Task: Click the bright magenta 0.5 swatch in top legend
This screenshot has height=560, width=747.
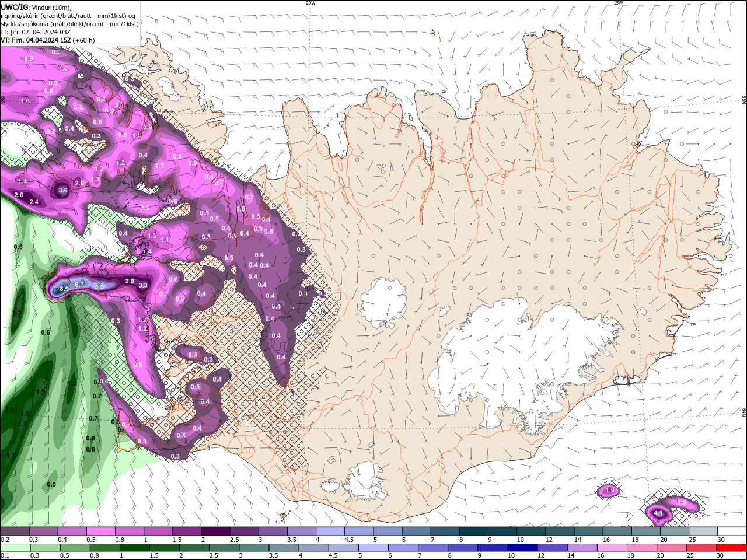Action: (x=100, y=531)
